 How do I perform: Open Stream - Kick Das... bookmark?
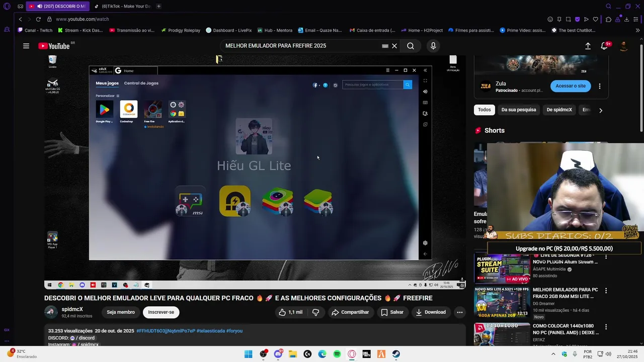click(80, 30)
